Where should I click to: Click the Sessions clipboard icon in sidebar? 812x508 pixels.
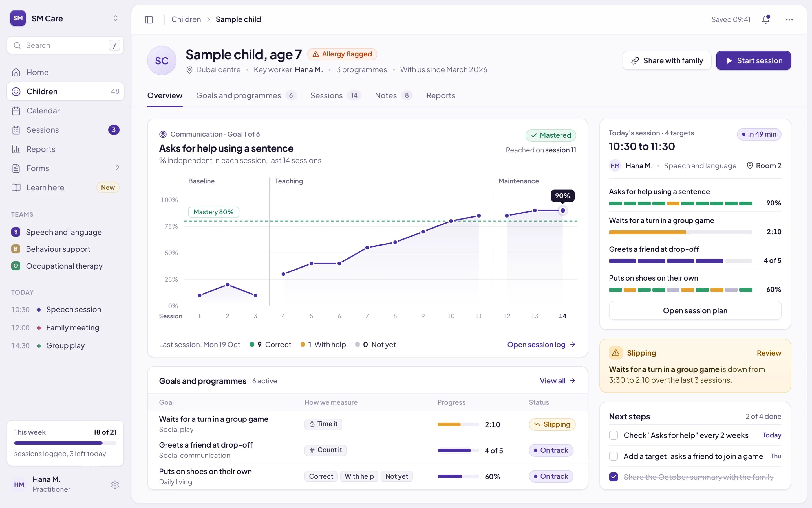(x=16, y=130)
